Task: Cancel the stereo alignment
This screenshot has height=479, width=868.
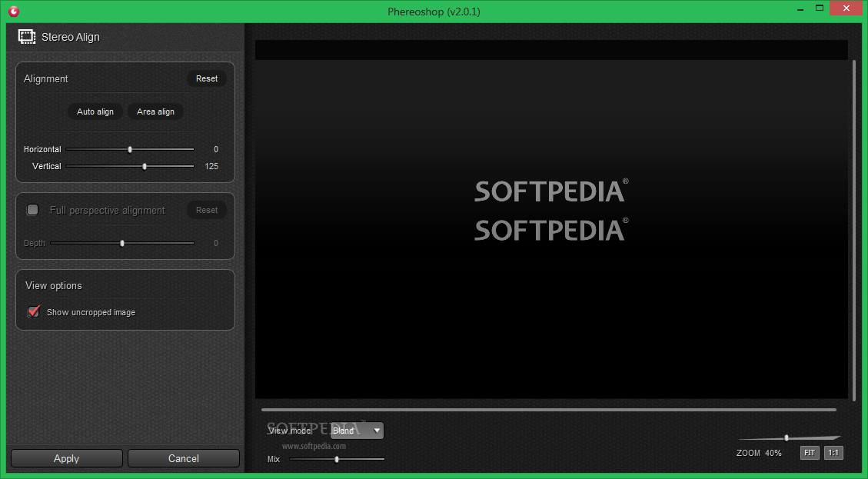Action: [x=183, y=458]
